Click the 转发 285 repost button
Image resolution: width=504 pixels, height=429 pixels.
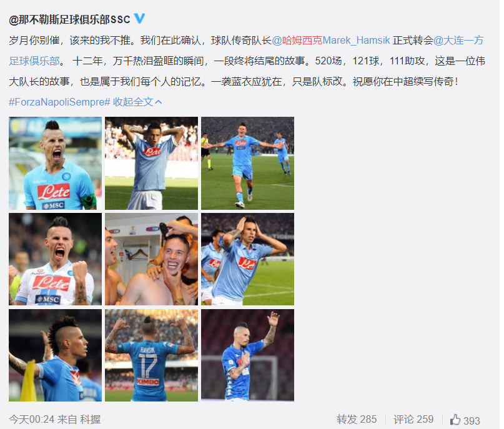[357, 420]
